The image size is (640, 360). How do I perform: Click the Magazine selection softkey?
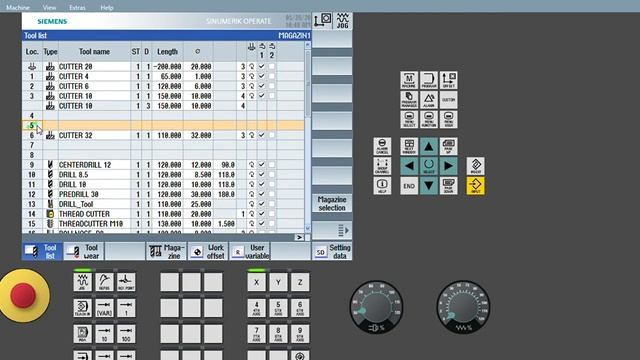[332, 203]
